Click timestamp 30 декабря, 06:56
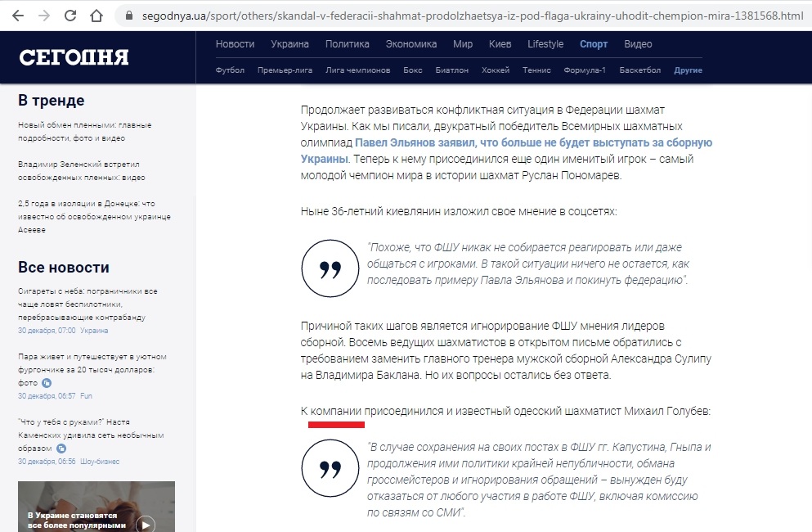The image size is (812, 532). click(x=47, y=461)
